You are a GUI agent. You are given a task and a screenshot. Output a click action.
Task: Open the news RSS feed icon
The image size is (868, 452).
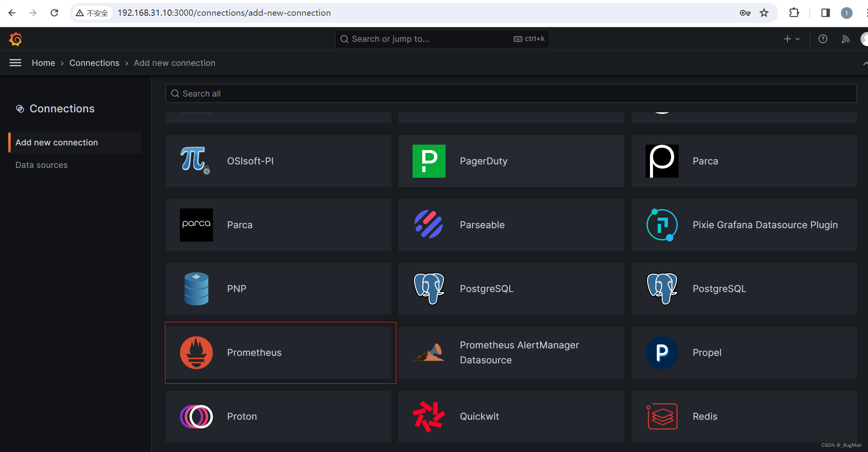[845, 39]
